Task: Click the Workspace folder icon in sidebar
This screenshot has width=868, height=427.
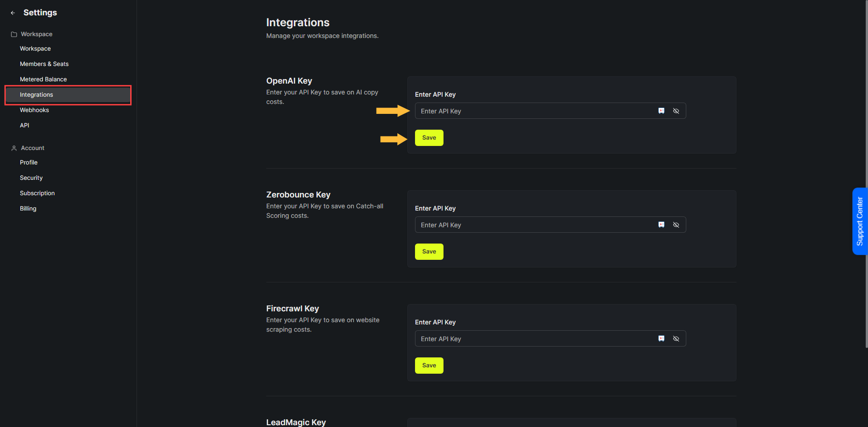Action: click(14, 34)
